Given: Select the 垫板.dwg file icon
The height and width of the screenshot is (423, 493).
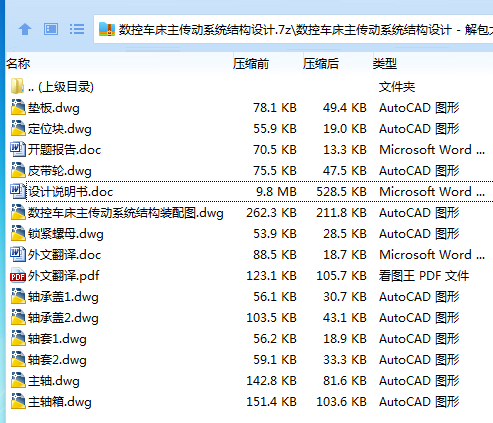Looking at the screenshot, I should point(18,107).
